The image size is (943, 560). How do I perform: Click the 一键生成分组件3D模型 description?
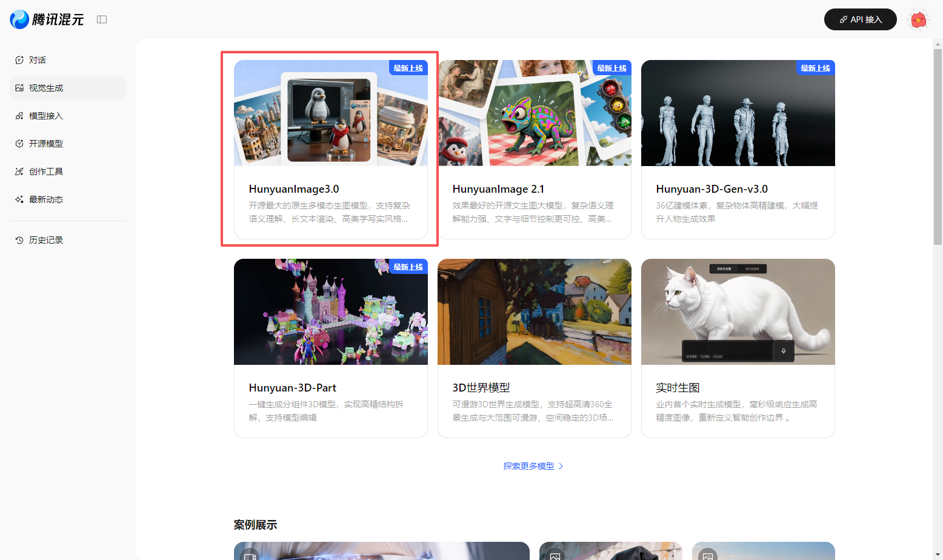coord(326,411)
